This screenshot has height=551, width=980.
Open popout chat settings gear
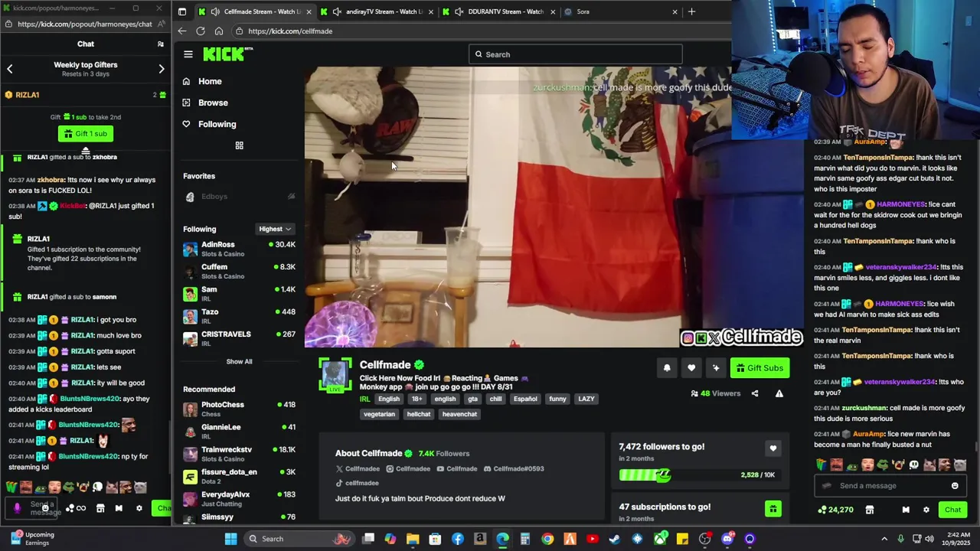[139, 508]
